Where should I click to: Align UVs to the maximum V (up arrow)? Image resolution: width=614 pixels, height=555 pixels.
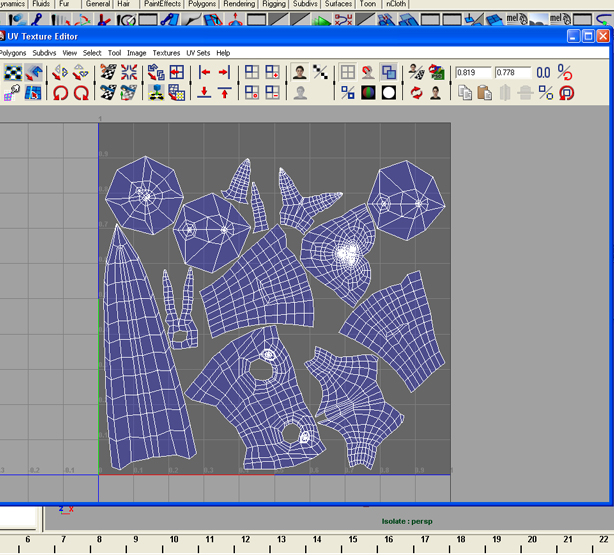click(224, 93)
